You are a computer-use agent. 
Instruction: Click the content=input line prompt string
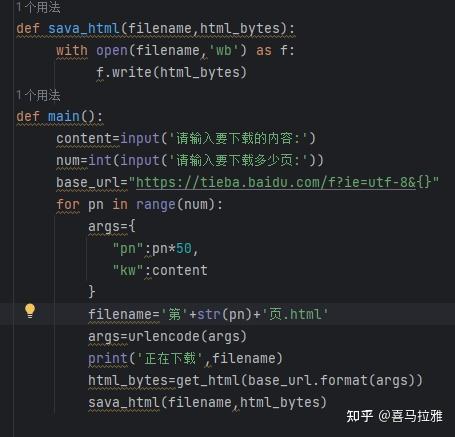coord(238,138)
